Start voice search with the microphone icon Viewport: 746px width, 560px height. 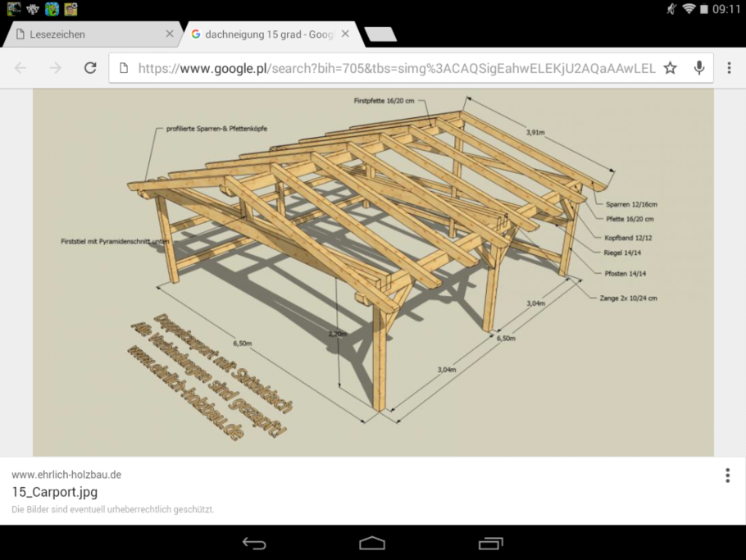point(699,68)
